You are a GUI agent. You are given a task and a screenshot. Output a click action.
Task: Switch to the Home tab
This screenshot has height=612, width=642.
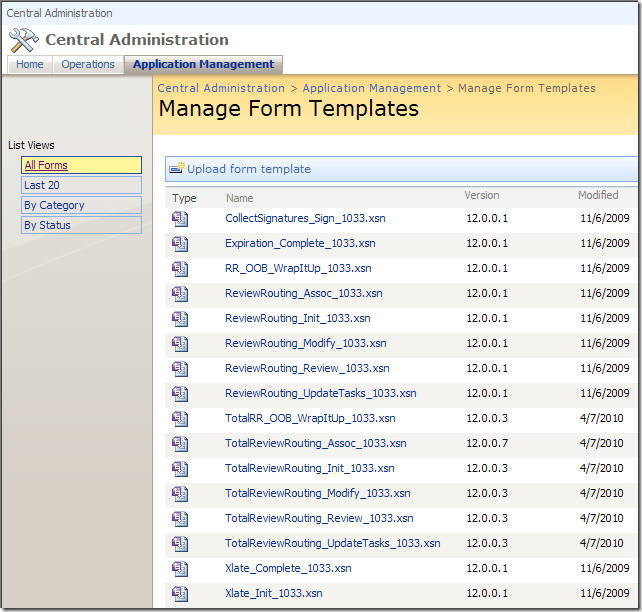click(x=30, y=64)
